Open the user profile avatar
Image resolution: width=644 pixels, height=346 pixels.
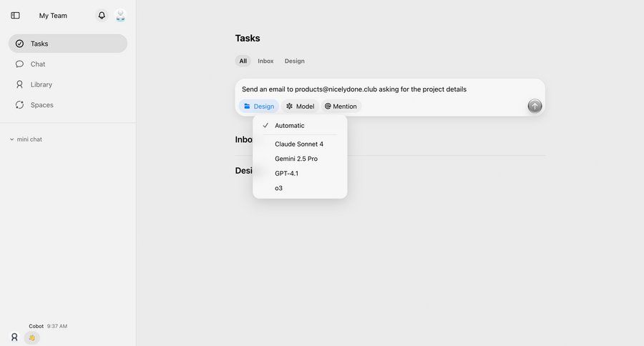pyautogui.click(x=120, y=16)
